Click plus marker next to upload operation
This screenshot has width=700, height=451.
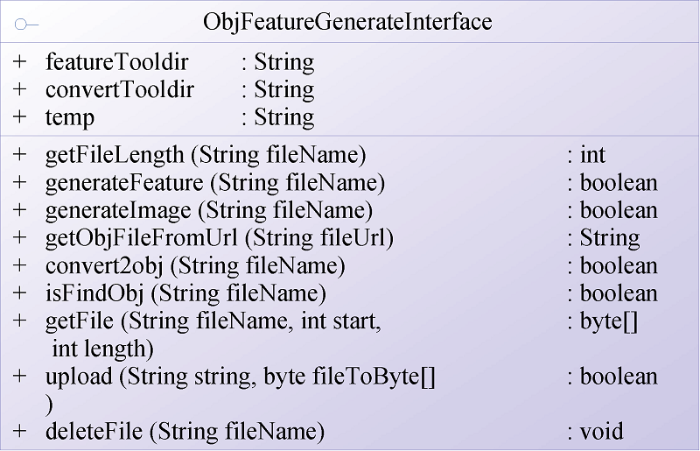pos(20,376)
